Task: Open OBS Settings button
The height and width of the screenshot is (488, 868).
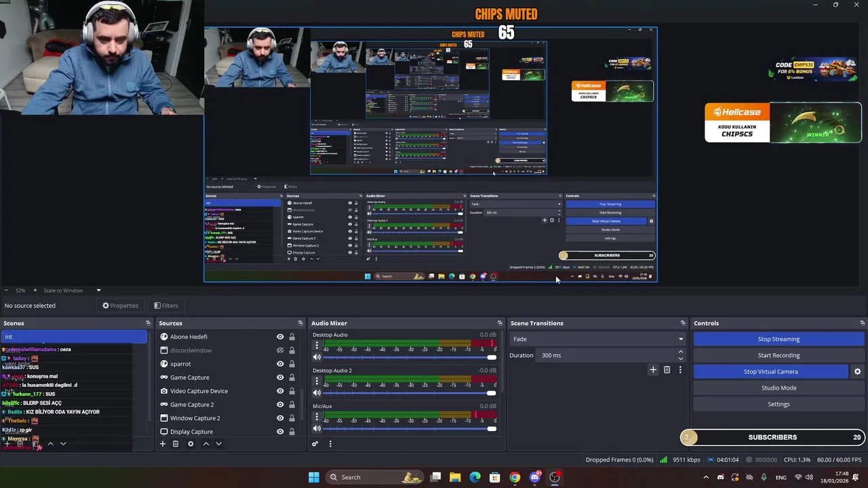Action: pos(778,404)
